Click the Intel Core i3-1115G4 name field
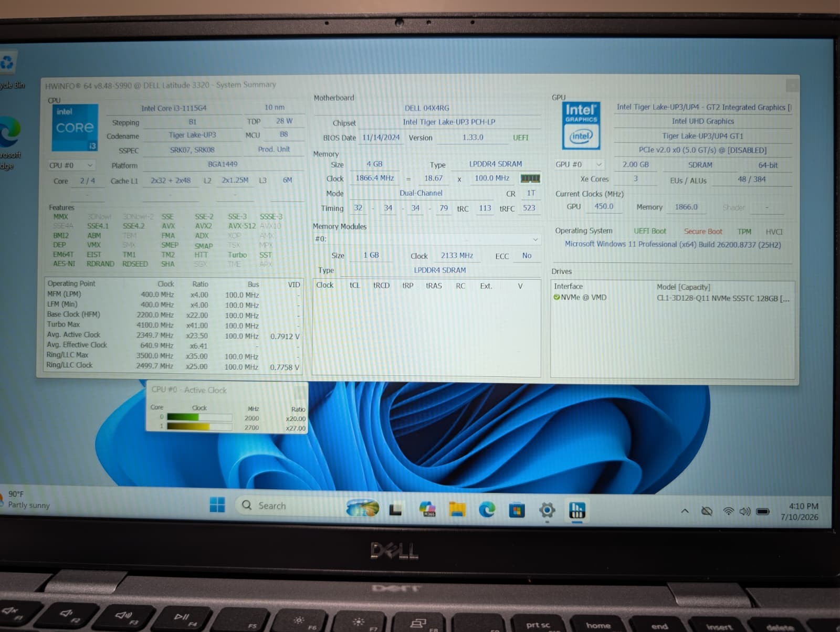840x632 pixels. pos(174,108)
